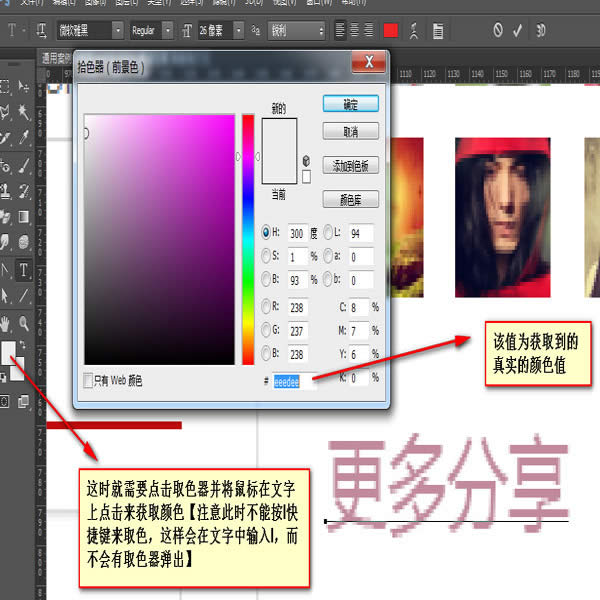
Task: Click the web-safe color cube warning
Action: point(306,161)
